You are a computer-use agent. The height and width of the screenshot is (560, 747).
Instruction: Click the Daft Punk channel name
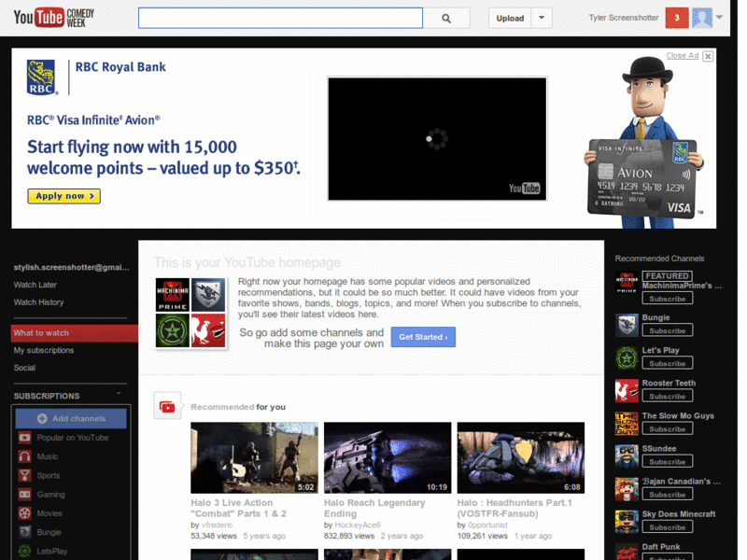(x=661, y=547)
